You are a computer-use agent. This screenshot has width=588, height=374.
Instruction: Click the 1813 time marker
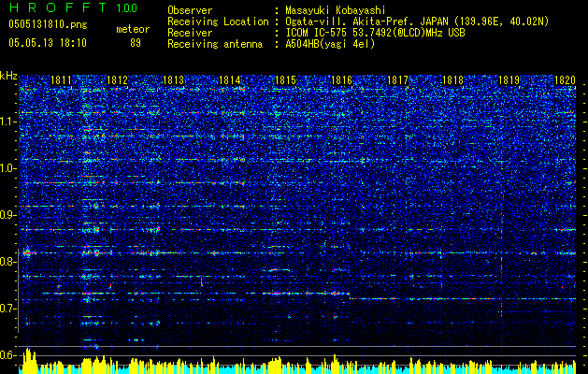click(x=173, y=80)
